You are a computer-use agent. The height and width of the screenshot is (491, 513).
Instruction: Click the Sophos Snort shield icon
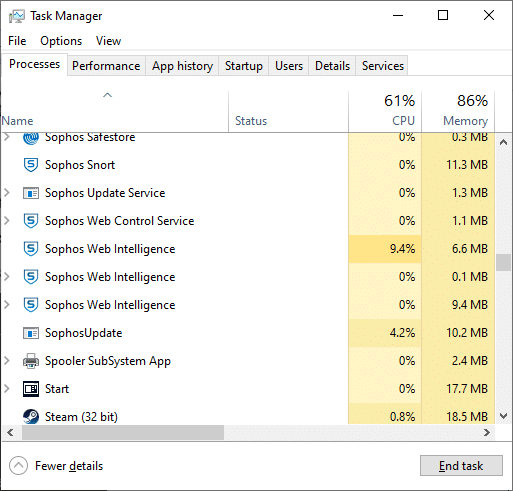[x=31, y=165]
